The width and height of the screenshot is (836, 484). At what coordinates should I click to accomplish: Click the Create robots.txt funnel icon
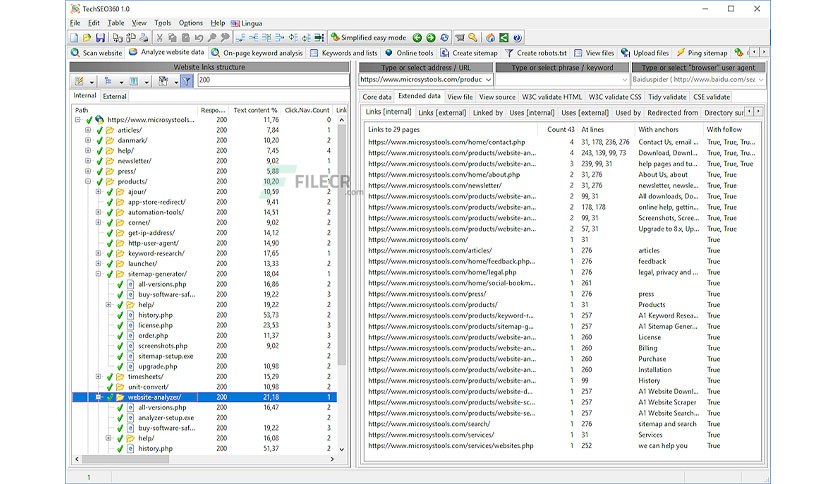pyautogui.click(x=509, y=53)
